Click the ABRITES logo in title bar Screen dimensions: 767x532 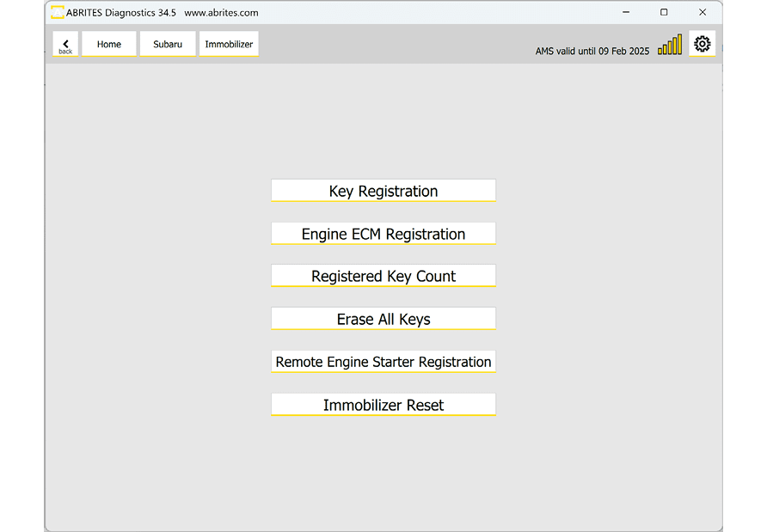[x=58, y=12]
